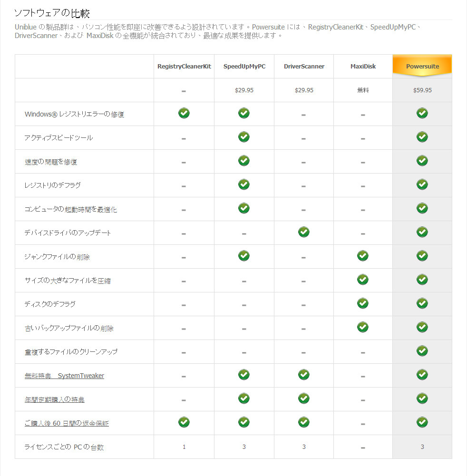
Task: Click Powersuite checkmark for 古いバックアップファイルの削除
Action: point(422,327)
